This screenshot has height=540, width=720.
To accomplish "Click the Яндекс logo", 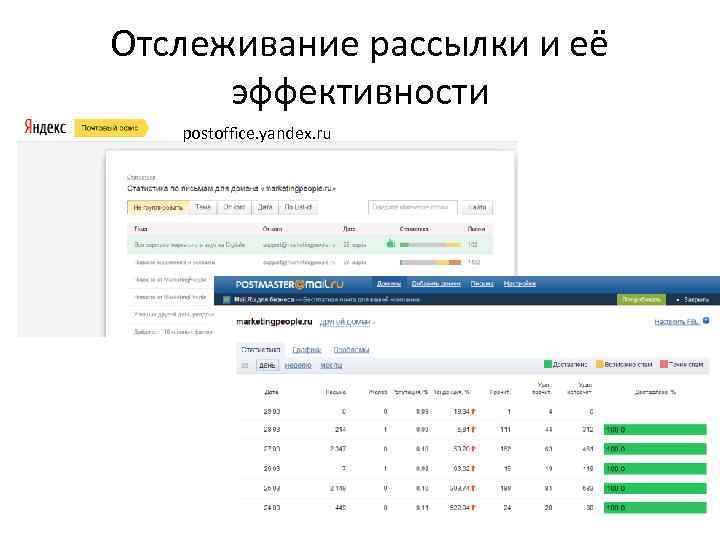I will click(x=45, y=128).
